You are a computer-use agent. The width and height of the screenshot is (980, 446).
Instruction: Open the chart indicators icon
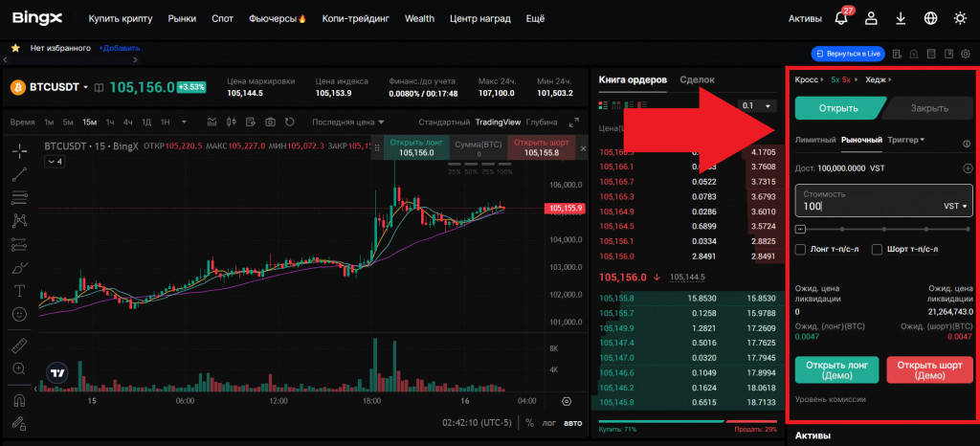coord(212,122)
